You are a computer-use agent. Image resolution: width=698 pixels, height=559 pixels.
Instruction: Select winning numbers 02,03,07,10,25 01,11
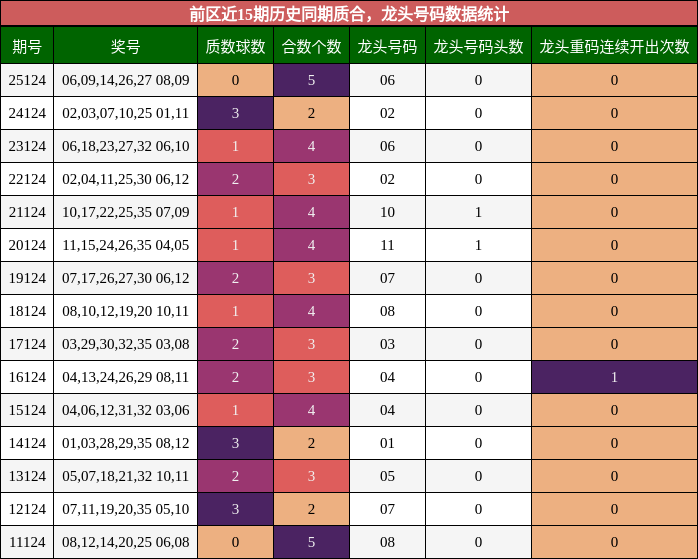[x=126, y=113]
